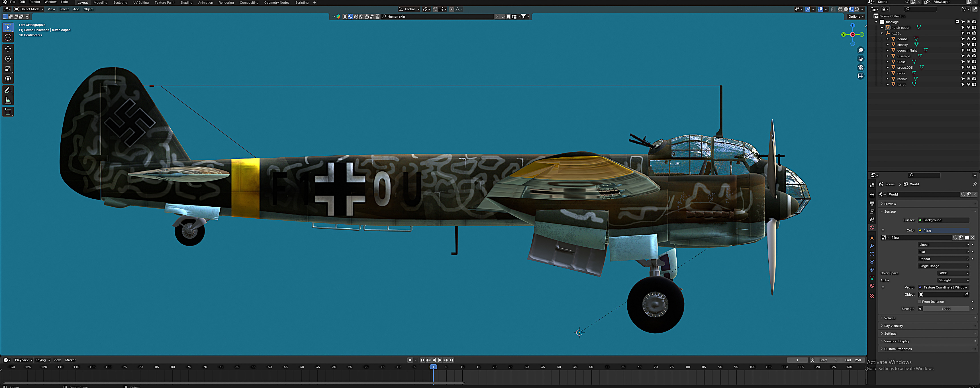The width and height of the screenshot is (980, 388).
Task: Click Texture Coordinate | Window vector button
Action: (944, 287)
